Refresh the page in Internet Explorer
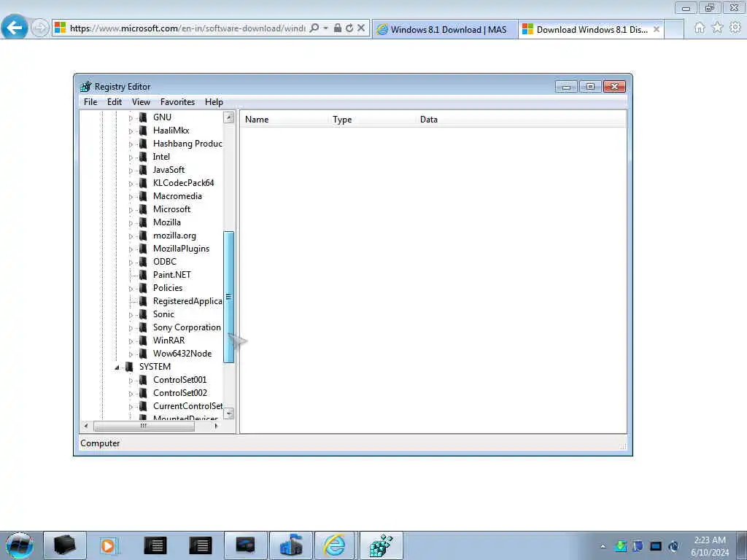This screenshot has width=747, height=560. 349,28
